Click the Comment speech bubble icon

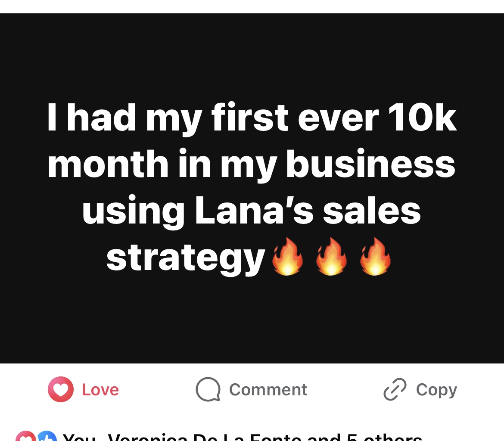(x=208, y=389)
